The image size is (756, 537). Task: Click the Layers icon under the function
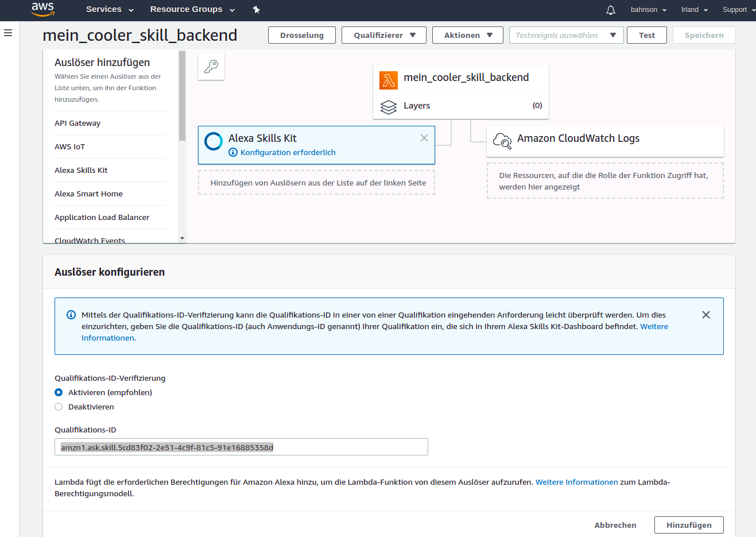coord(389,106)
